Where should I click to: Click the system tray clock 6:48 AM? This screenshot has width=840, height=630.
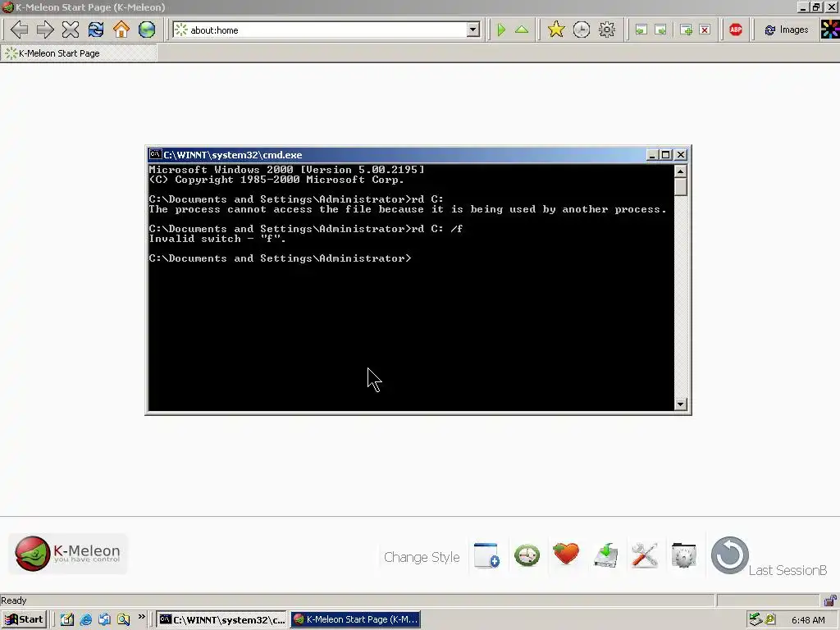tap(808, 620)
